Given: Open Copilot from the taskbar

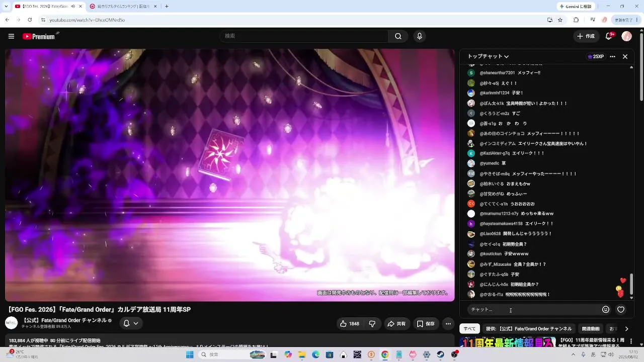Looking at the screenshot, I should pyautogui.click(x=288, y=354).
